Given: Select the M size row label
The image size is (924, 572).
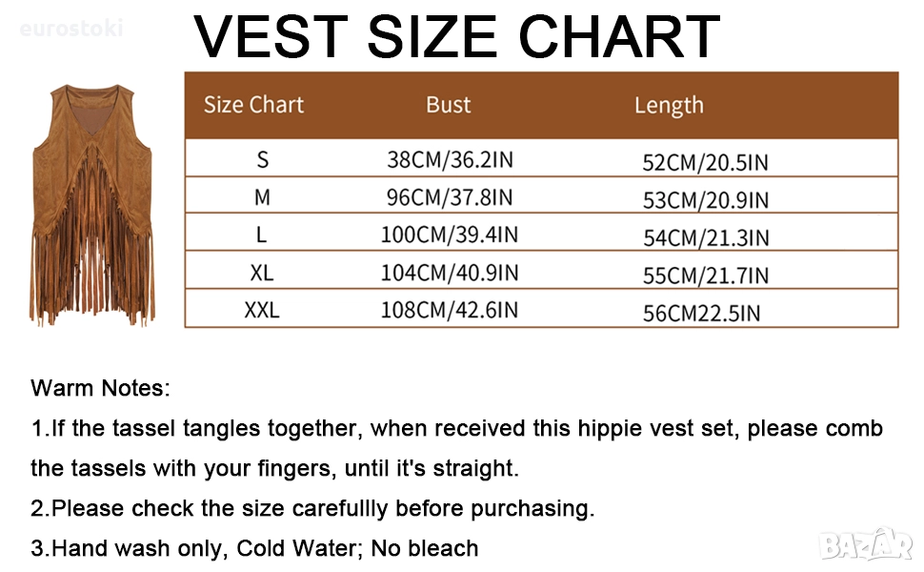Looking at the screenshot, I should click(263, 198).
